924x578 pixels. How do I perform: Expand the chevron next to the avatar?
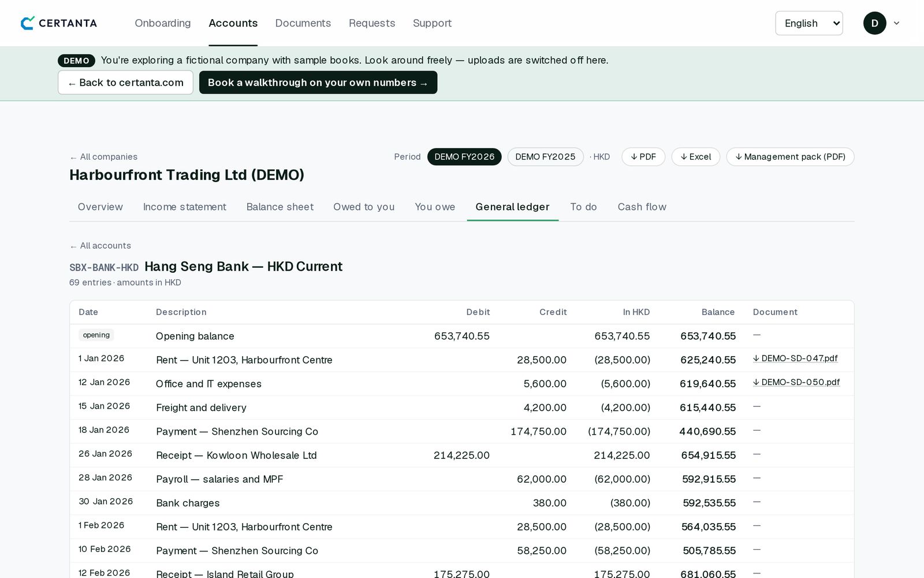click(896, 23)
